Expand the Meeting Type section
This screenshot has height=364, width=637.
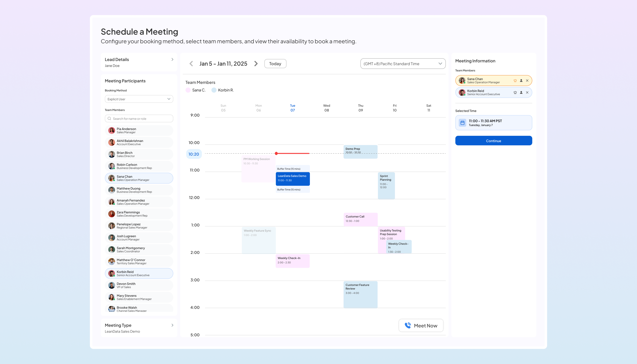pos(172,325)
